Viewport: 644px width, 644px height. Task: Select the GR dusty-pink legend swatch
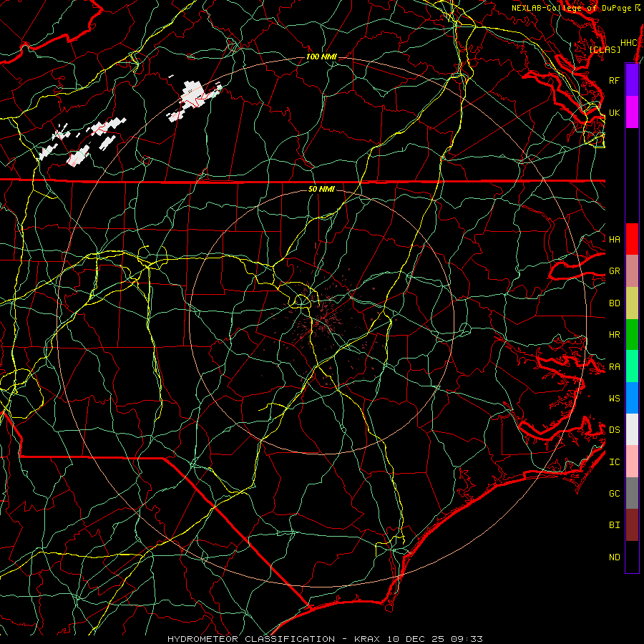pos(632,270)
